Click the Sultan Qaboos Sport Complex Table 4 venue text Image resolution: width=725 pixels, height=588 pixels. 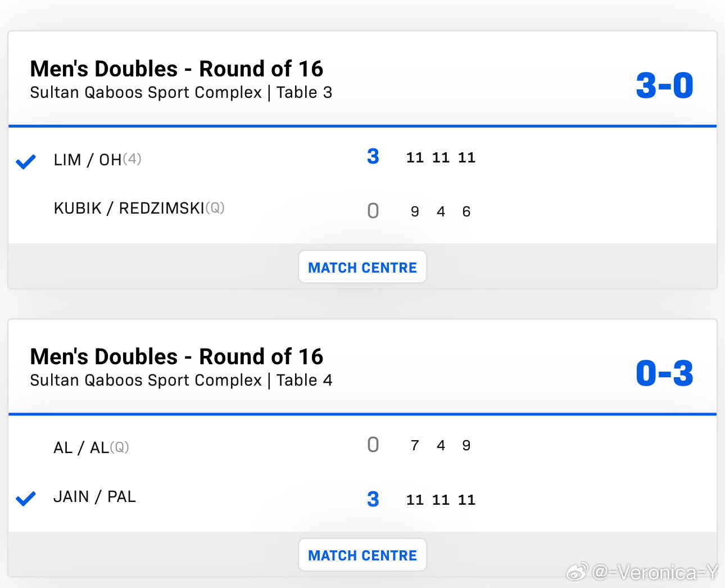(x=181, y=381)
